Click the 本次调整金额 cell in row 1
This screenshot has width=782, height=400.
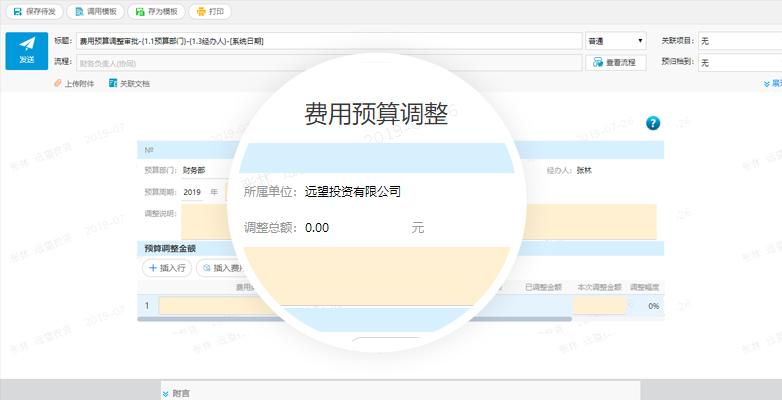pos(600,306)
